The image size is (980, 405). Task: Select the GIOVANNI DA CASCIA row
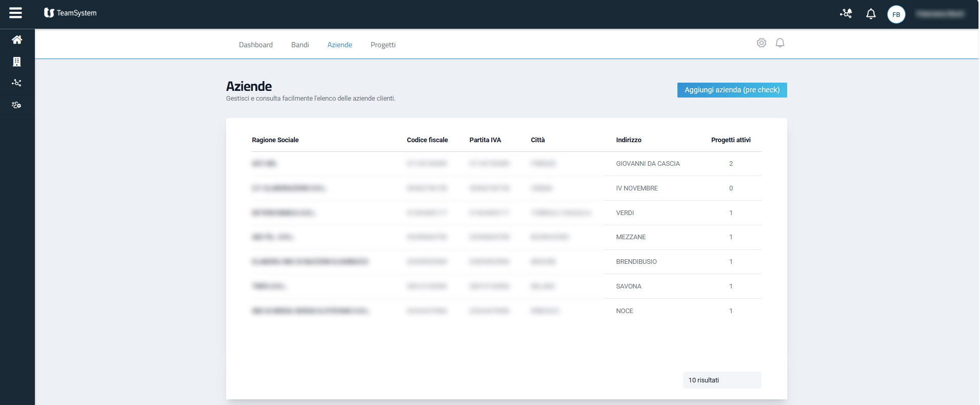click(x=648, y=164)
